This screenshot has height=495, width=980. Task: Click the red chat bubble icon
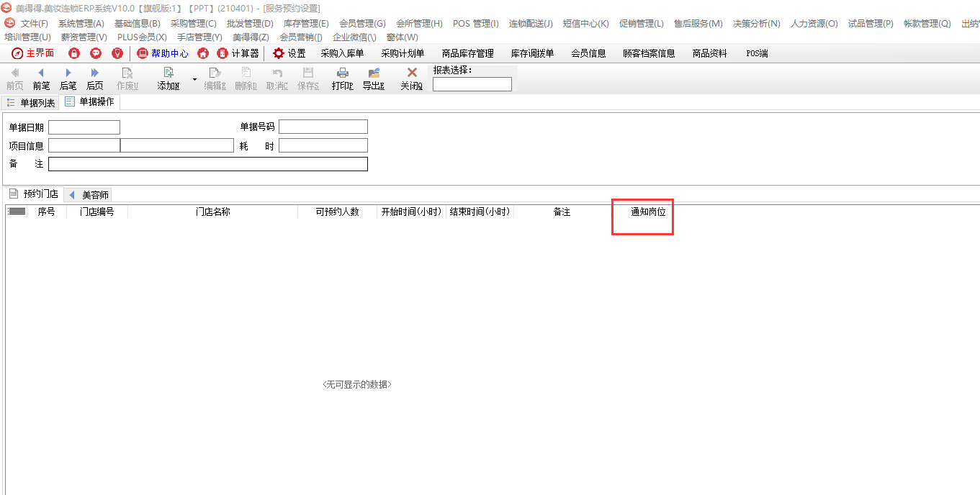96,53
